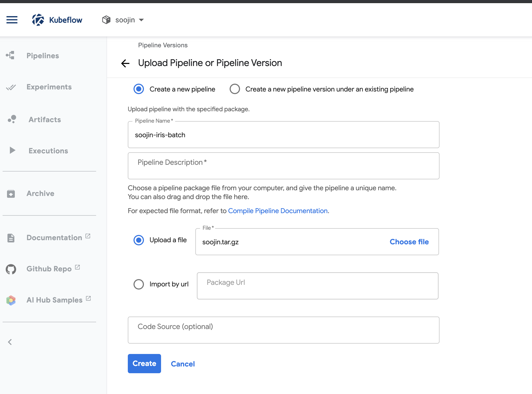Click the Archive box icon
Viewport: 532px width, 394px height.
point(11,194)
